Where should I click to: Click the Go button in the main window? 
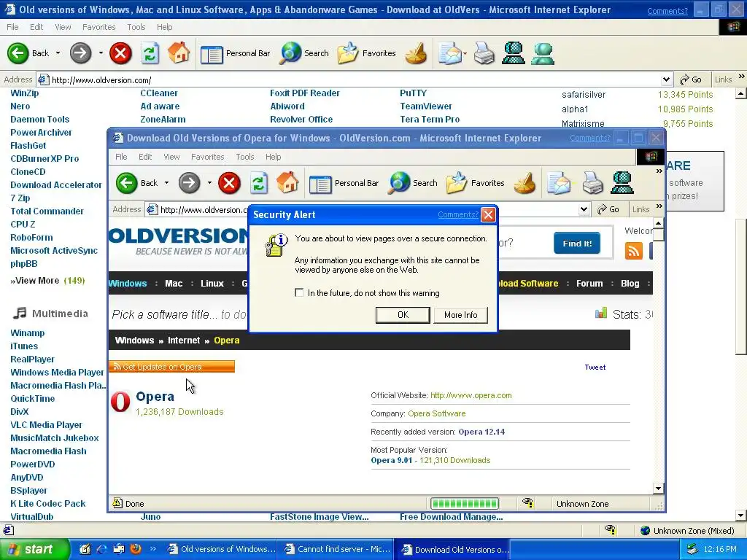pyautogui.click(x=692, y=79)
